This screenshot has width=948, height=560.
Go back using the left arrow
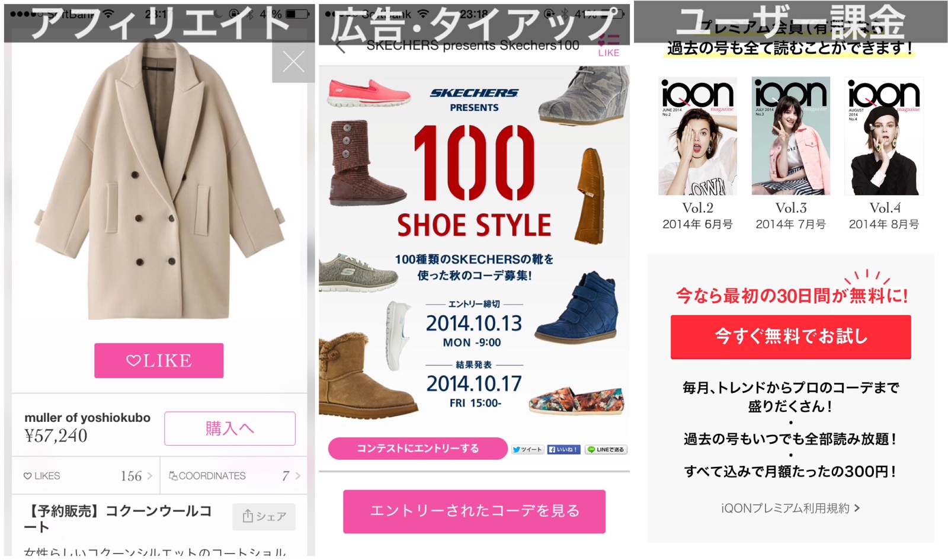(x=340, y=47)
